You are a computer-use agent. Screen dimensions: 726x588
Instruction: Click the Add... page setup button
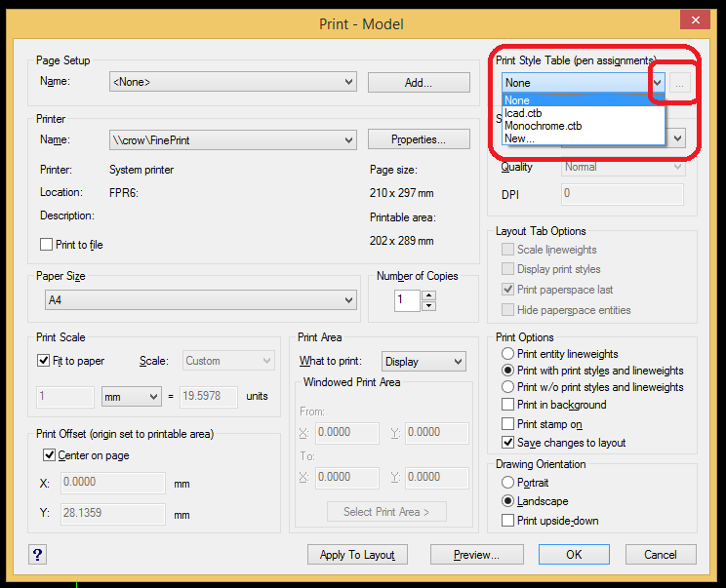tap(419, 82)
